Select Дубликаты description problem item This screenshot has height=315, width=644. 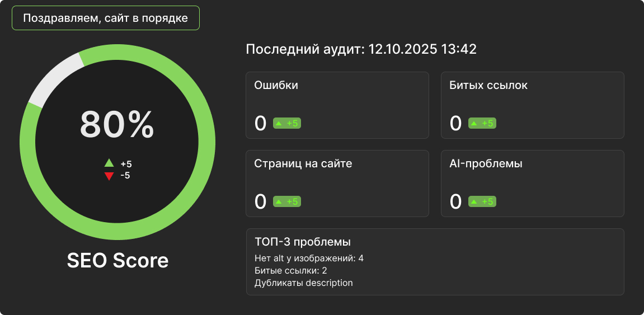click(303, 283)
